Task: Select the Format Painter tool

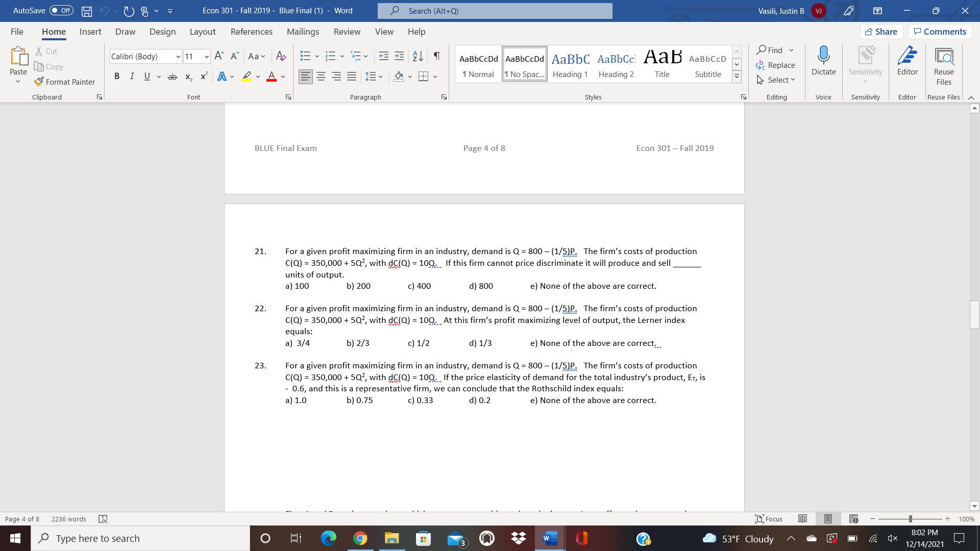Action: (x=65, y=82)
